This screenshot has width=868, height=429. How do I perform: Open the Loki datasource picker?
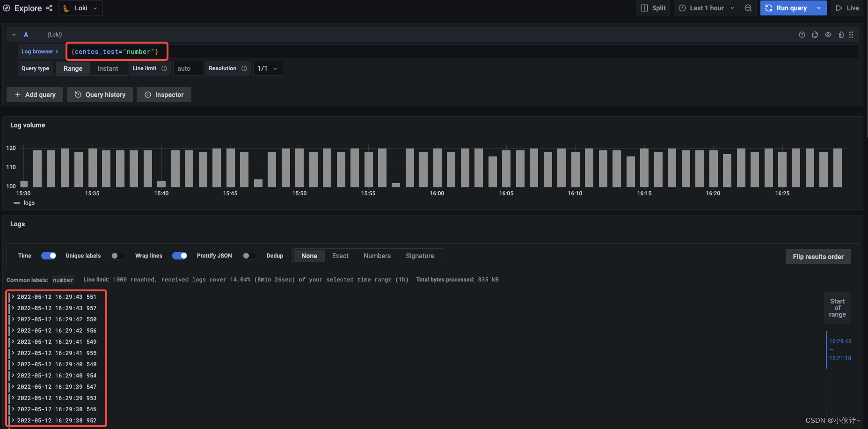[80, 8]
